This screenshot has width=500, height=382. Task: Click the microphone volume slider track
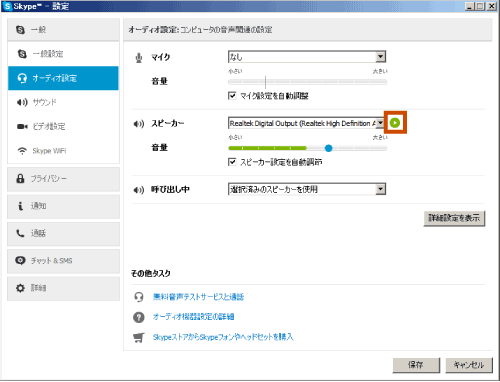tap(307, 82)
